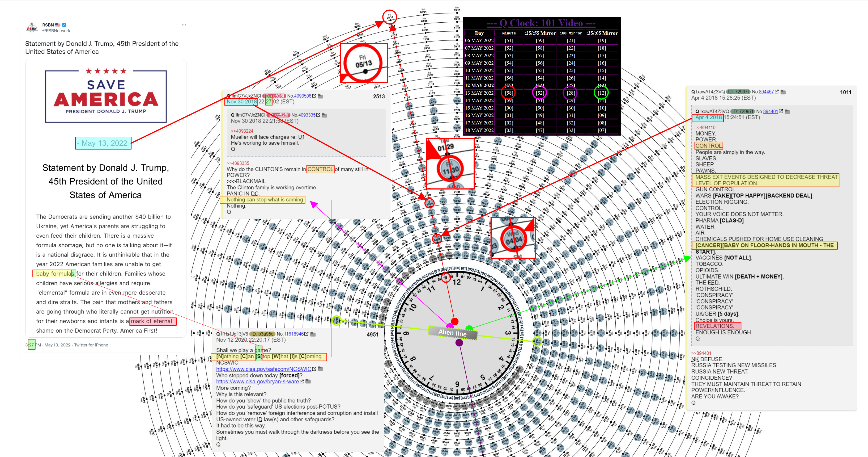The image size is (868, 457).
Task: Click the US flag emoji next to RSBN
Action: [x=58, y=25]
